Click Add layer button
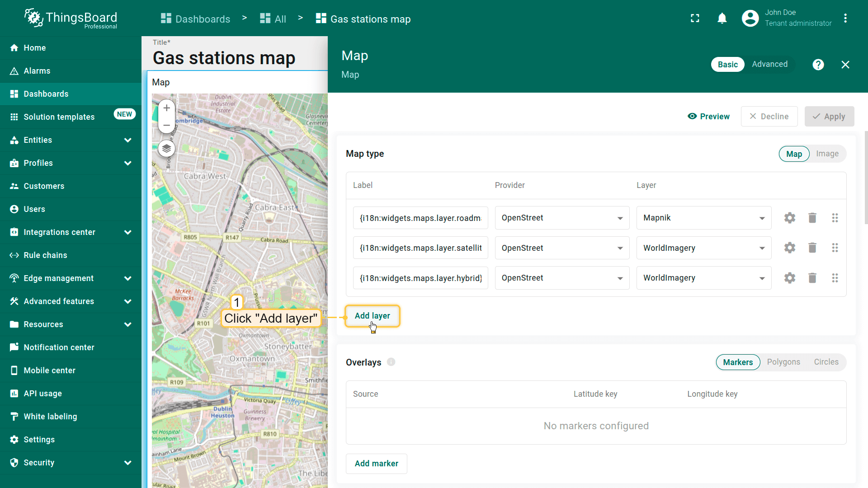 [x=372, y=316]
